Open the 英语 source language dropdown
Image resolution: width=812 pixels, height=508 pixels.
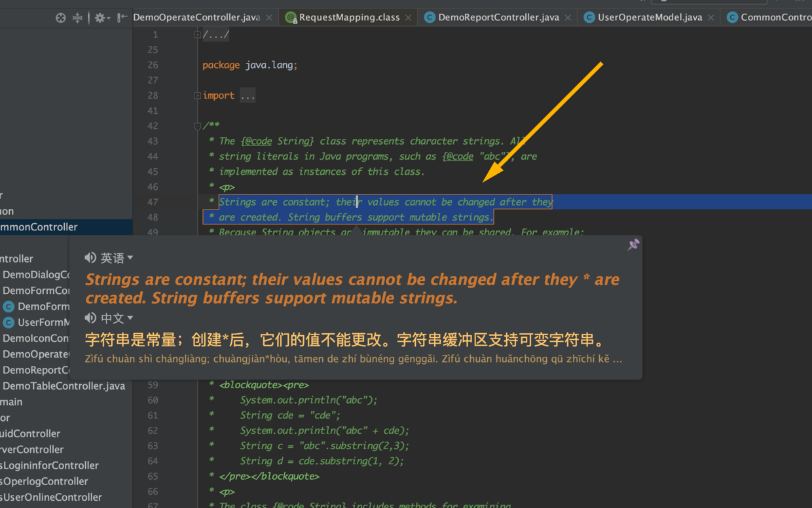pos(117,258)
